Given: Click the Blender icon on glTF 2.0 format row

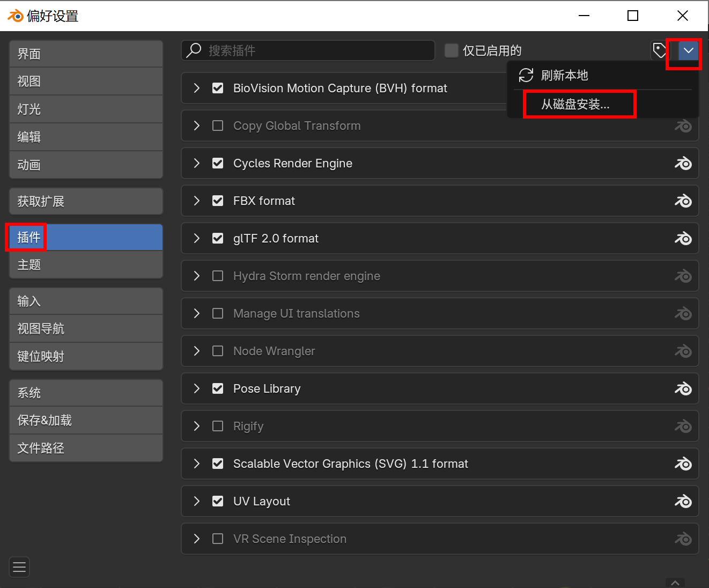Looking at the screenshot, I should point(683,238).
